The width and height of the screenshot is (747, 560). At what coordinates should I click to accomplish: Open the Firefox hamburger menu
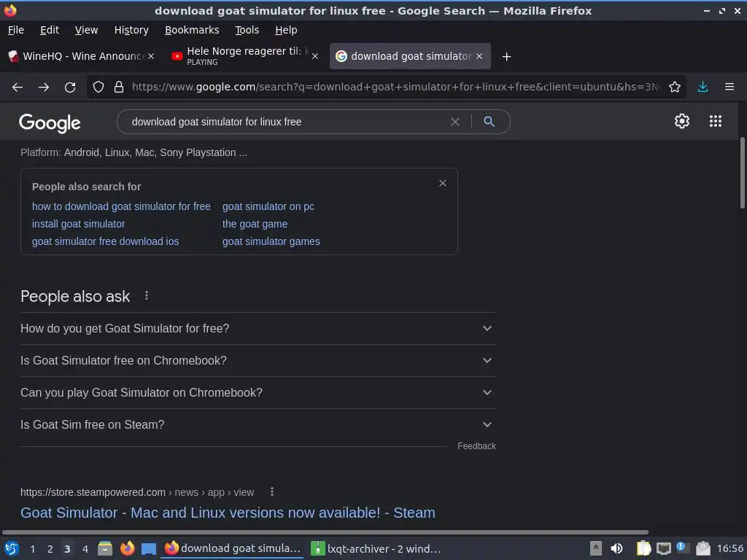729,87
